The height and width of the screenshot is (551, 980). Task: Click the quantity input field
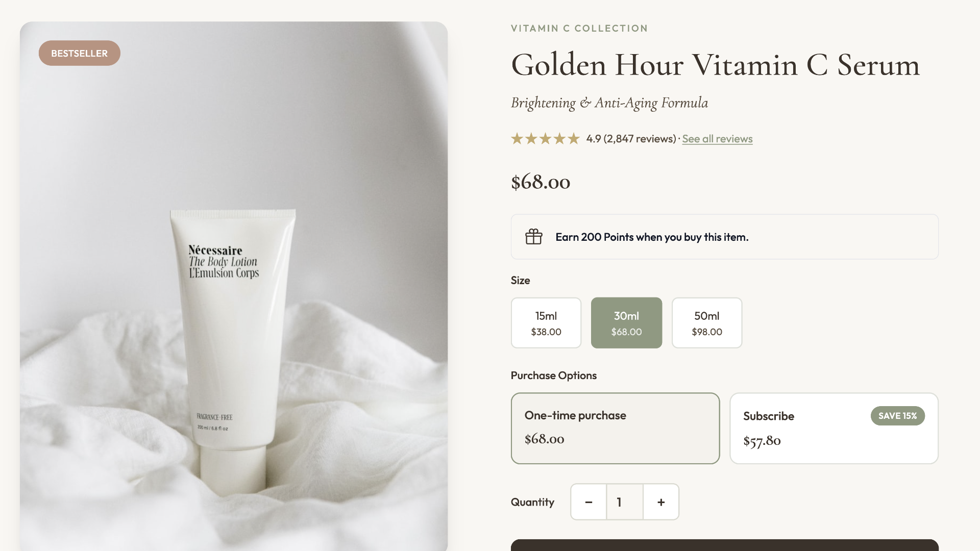click(625, 502)
